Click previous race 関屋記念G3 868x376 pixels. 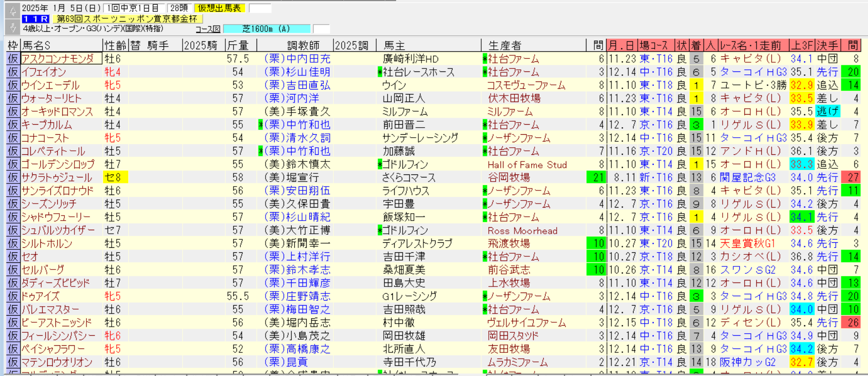pyautogui.click(x=748, y=177)
